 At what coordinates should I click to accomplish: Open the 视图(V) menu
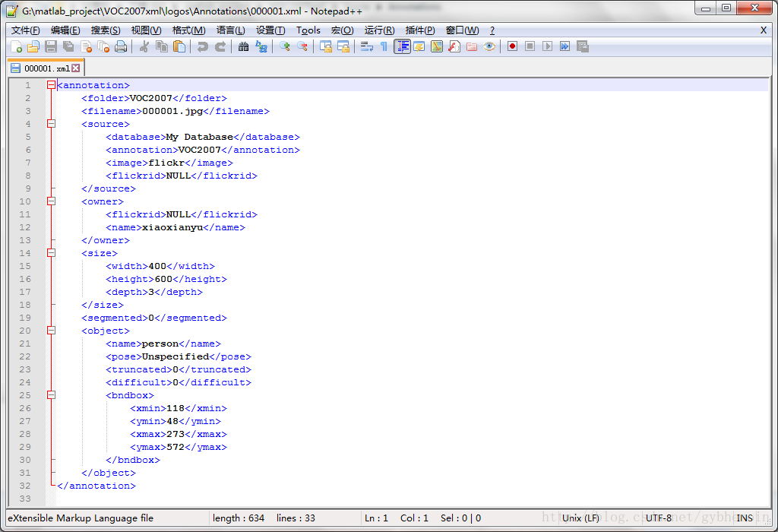coord(147,30)
